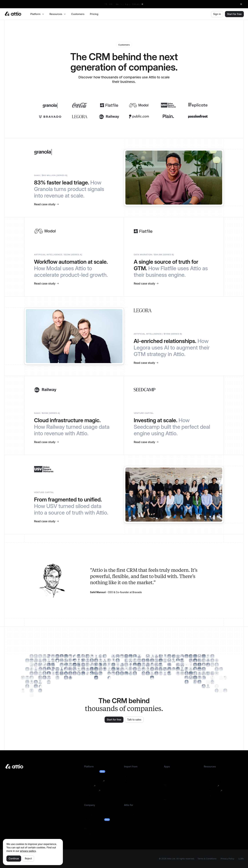Reject cookies in the consent popup
This screenshot has width=248, height=868.
pyautogui.click(x=28, y=858)
